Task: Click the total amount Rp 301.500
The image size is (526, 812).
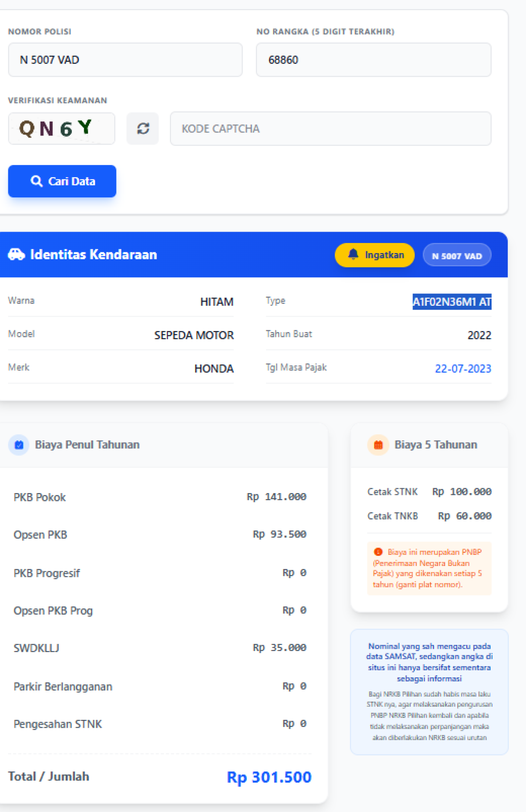Action: pyautogui.click(x=269, y=777)
